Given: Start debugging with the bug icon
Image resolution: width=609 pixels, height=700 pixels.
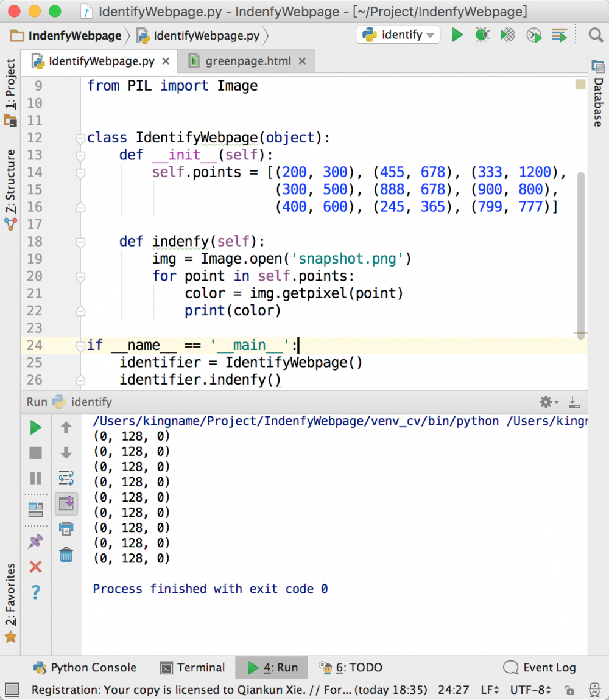Looking at the screenshot, I should pos(482,35).
